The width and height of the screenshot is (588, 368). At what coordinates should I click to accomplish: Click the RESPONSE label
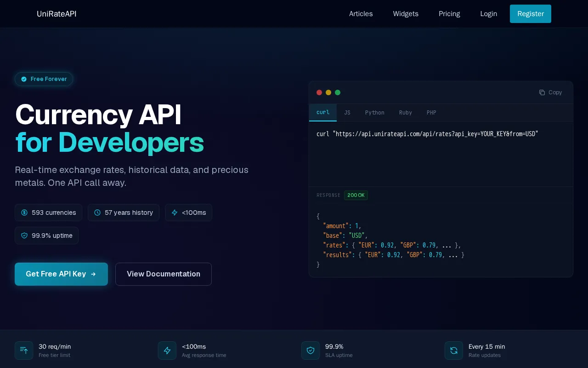[x=328, y=195]
